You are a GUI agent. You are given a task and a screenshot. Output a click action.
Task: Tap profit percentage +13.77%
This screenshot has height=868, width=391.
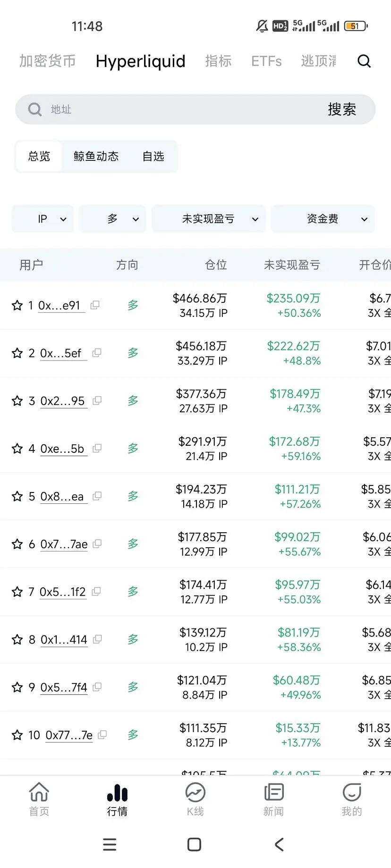point(301,743)
